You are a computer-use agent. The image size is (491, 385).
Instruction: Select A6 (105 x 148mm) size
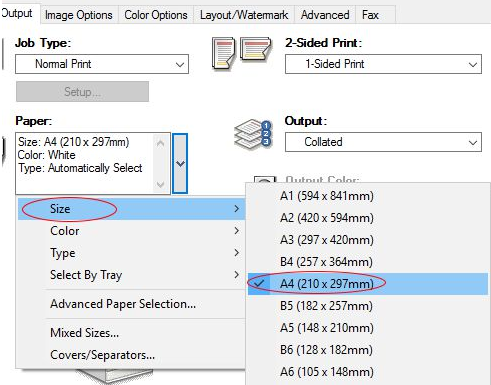(368, 372)
